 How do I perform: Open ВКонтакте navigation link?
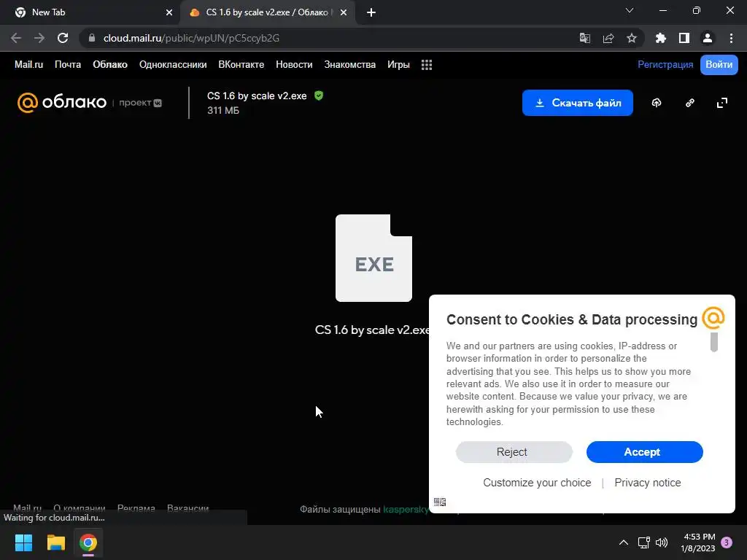pyautogui.click(x=241, y=64)
